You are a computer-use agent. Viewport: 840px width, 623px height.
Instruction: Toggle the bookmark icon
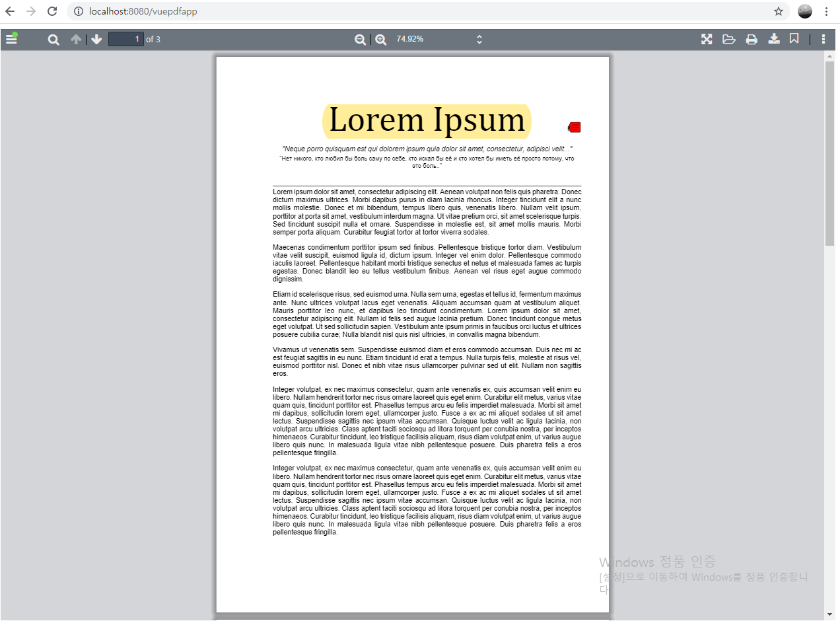[794, 39]
